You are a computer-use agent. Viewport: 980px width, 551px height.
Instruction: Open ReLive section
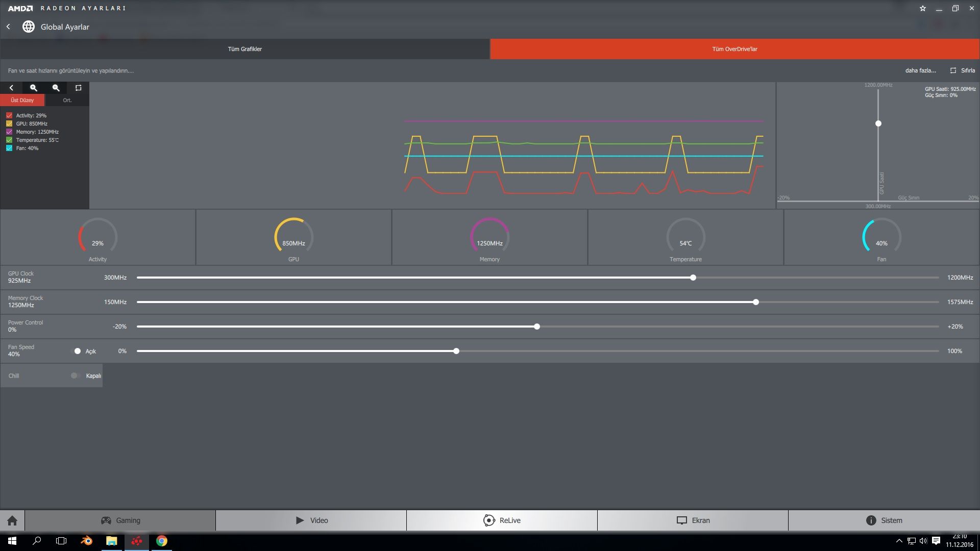[502, 520]
